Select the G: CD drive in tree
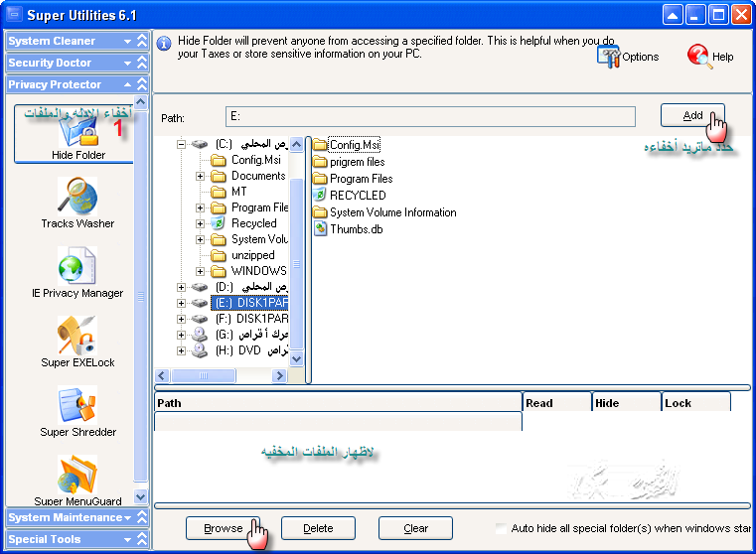This screenshot has height=554, width=756. (251, 335)
